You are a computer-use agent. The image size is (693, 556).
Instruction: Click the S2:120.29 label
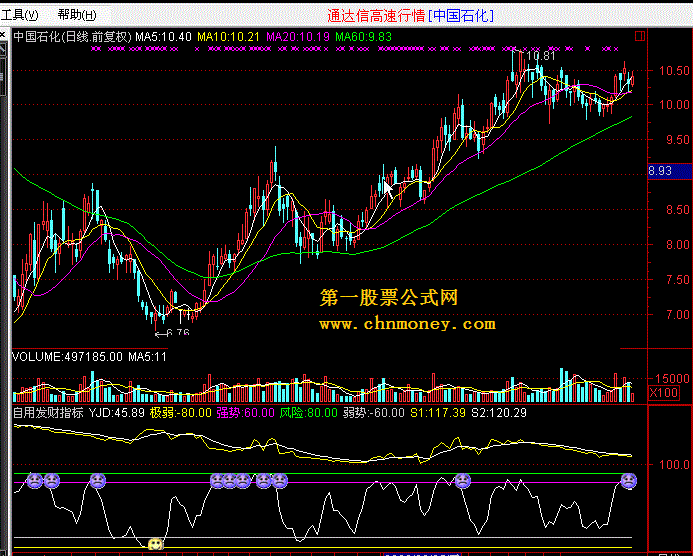[499, 413]
